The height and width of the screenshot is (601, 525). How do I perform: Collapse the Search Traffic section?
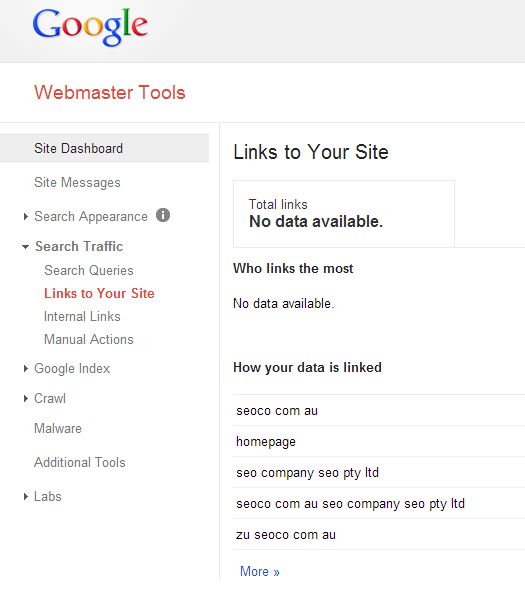[x=25, y=247]
